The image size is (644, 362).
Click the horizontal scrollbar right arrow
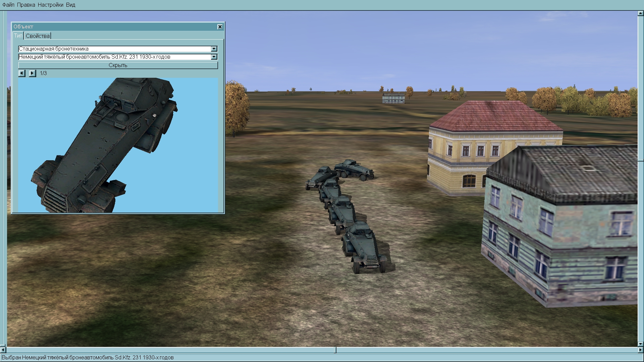(x=640, y=350)
